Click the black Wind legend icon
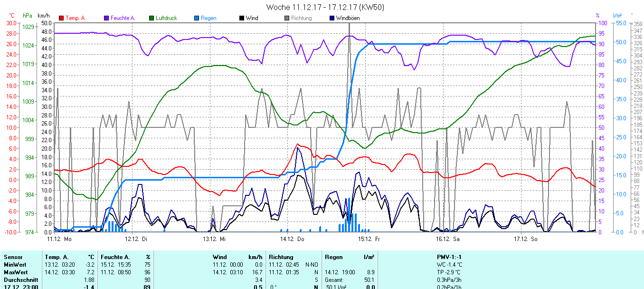The image size is (644, 289). point(242,19)
